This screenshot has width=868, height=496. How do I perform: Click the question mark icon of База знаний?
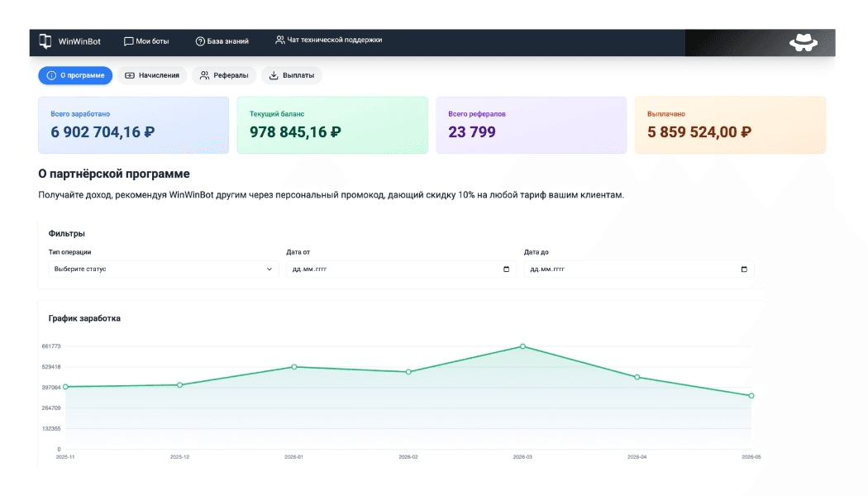(x=200, y=41)
